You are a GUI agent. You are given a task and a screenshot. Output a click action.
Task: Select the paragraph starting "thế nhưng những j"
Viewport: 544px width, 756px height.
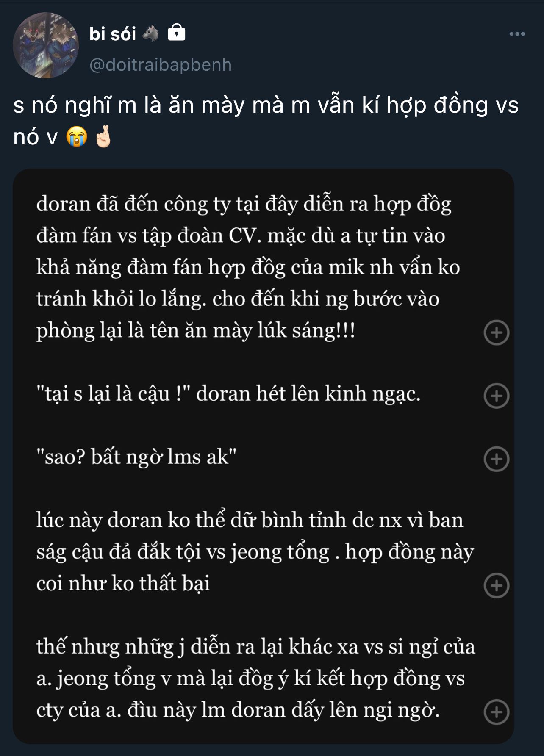pos(256,678)
